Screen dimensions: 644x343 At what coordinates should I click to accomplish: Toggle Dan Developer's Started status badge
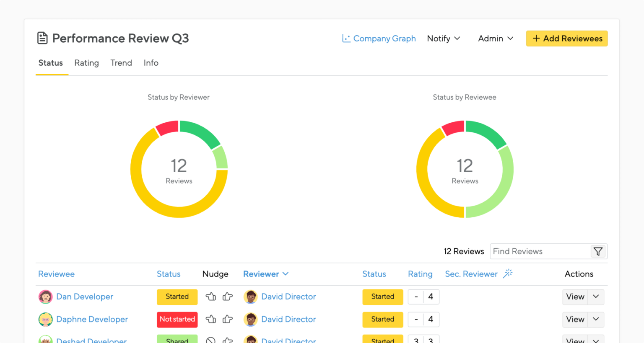[x=177, y=297]
